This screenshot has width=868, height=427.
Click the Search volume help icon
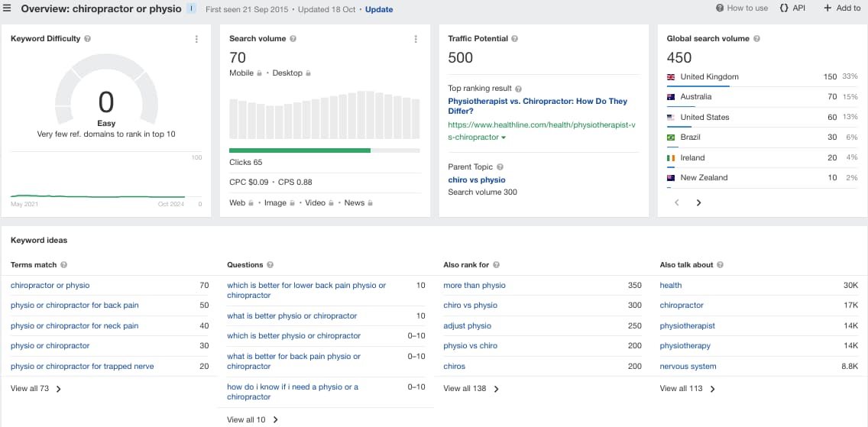tap(293, 39)
